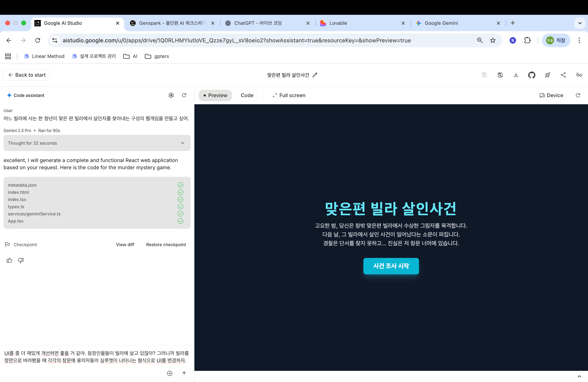Click the grayed-out save icon

484,75
